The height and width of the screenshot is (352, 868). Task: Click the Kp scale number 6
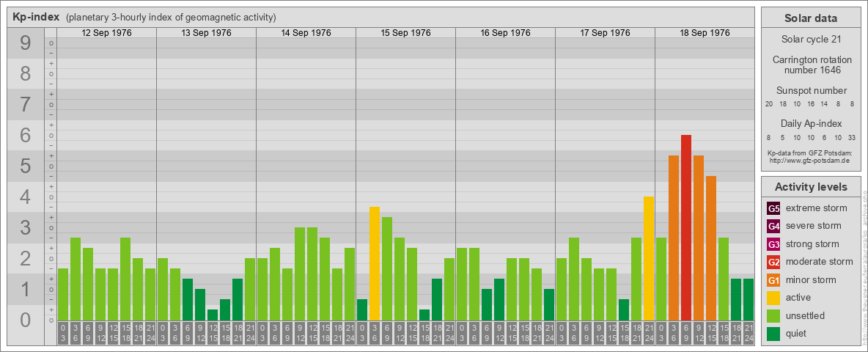pyautogui.click(x=26, y=136)
